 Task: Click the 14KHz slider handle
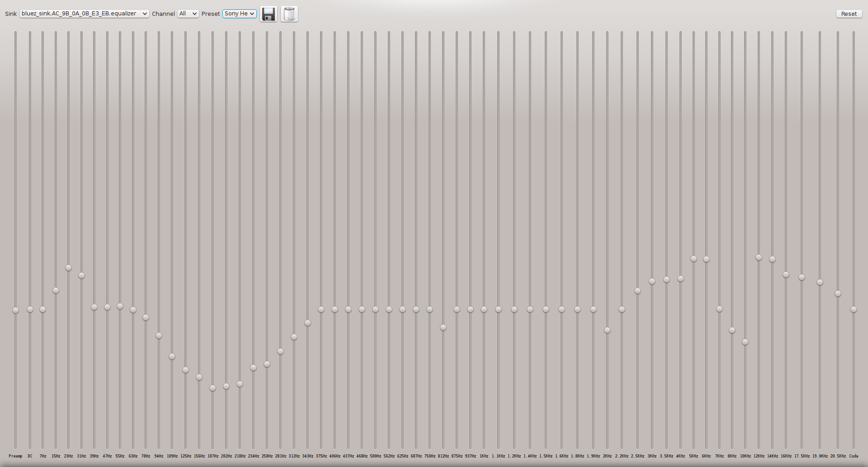tap(772, 259)
